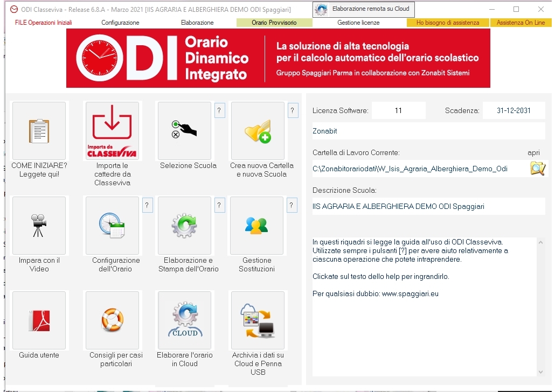Start Elaborare l'orario in Cloud icon

click(184, 320)
